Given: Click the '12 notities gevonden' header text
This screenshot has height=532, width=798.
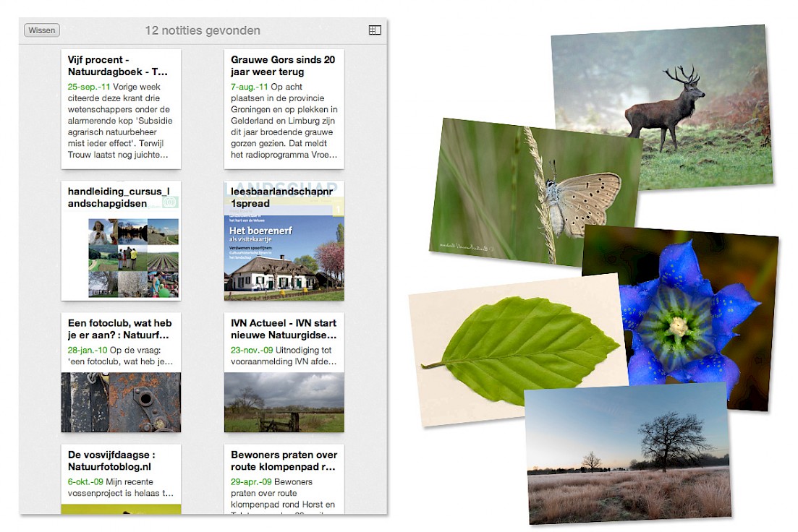Looking at the screenshot, I should tap(203, 30).
